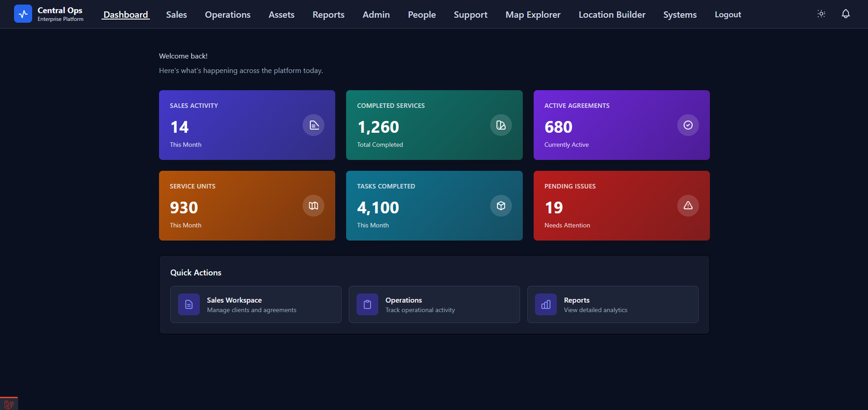The width and height of the screenshot is (868, 410).
Task: Click the value 1,260
Action: tap(378, 127)
